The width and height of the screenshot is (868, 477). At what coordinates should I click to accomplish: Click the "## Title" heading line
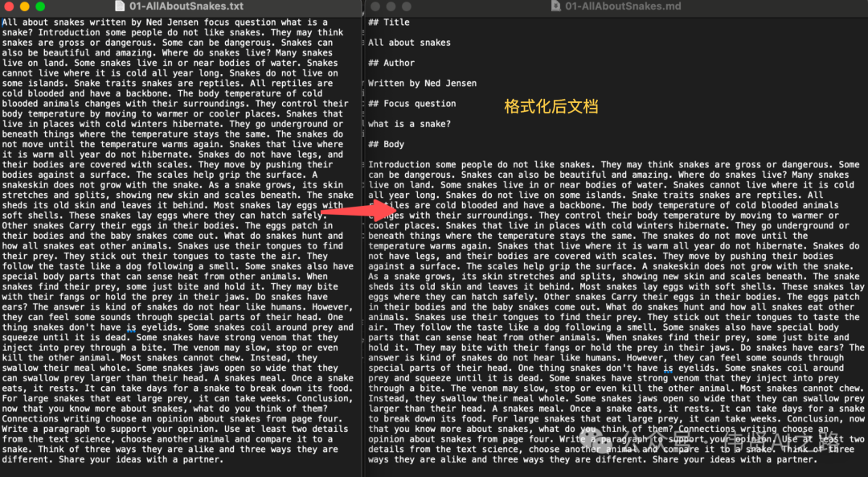389,23
